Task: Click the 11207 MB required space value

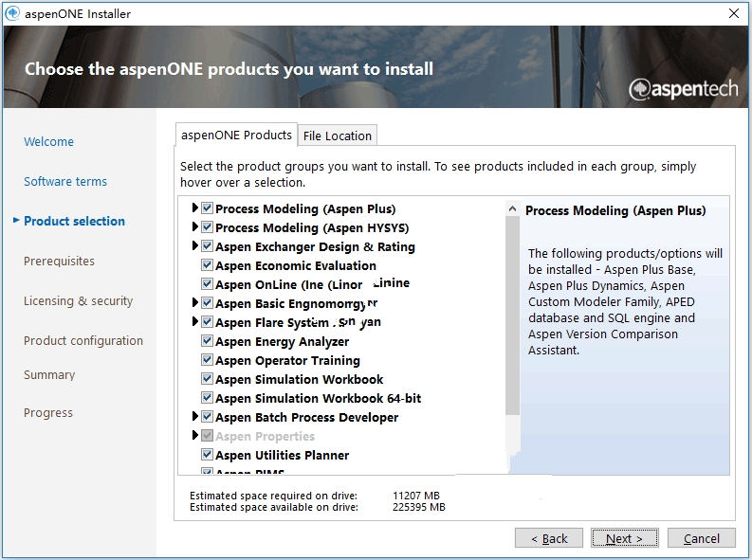Action: pyautogui.click(x=415, y=496)
